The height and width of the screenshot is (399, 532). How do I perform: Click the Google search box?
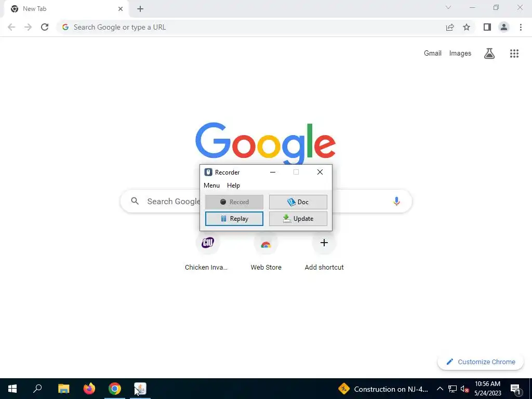coord(266,201)
